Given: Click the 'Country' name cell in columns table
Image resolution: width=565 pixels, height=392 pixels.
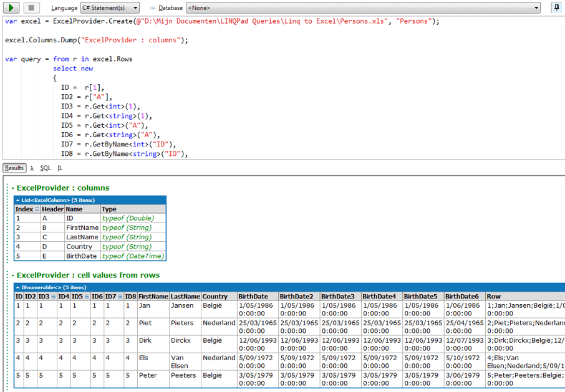Looking at the screenshot, I should (82, 247).
